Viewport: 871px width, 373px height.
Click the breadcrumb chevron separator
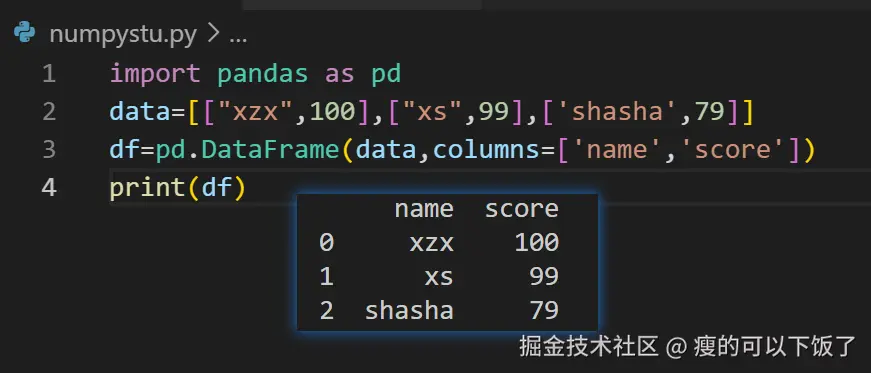click(x=213, y=35)
